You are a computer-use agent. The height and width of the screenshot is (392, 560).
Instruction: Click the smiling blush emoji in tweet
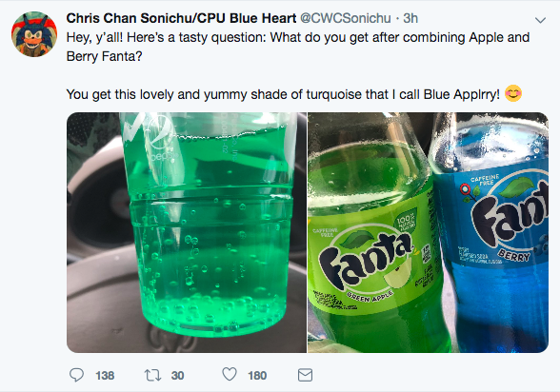pyautogui.click(x=513, y=93)
